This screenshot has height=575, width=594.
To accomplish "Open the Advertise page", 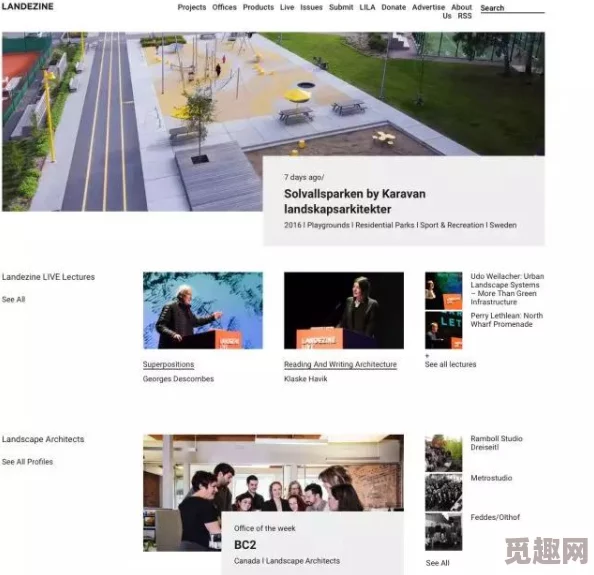I will click(x=428, y=7).
